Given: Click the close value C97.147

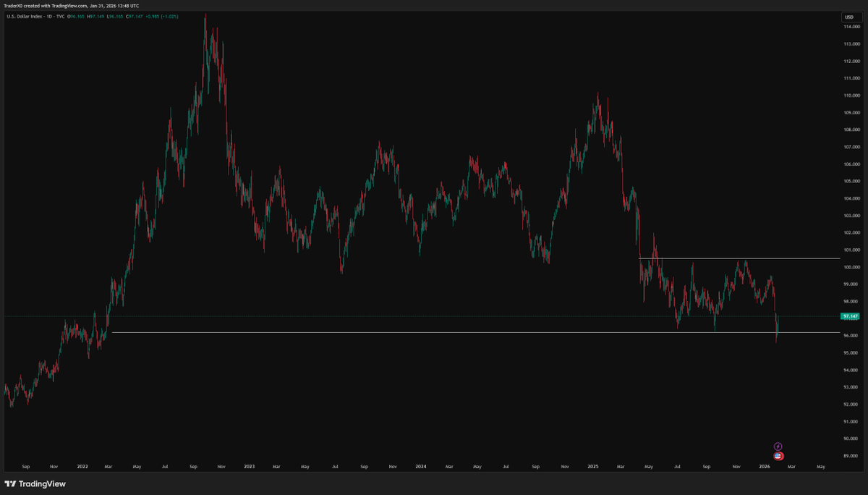Looking at the screenshot, I should coord(134,17).
